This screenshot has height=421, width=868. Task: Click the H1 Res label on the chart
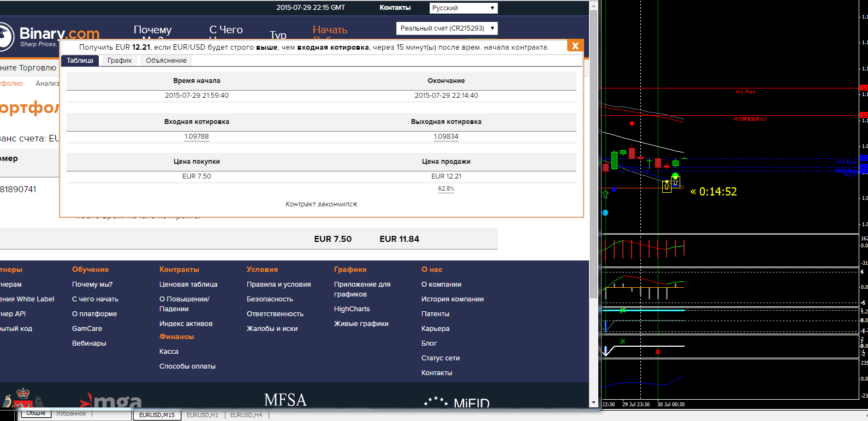(x=745, y=92)
